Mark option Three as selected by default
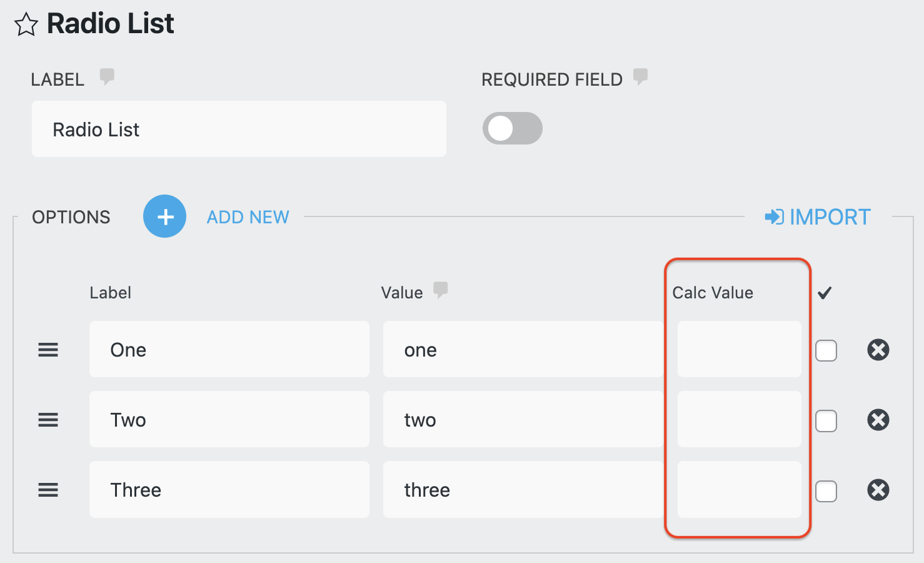Screen dimensions: 924x563 [826, 491]
